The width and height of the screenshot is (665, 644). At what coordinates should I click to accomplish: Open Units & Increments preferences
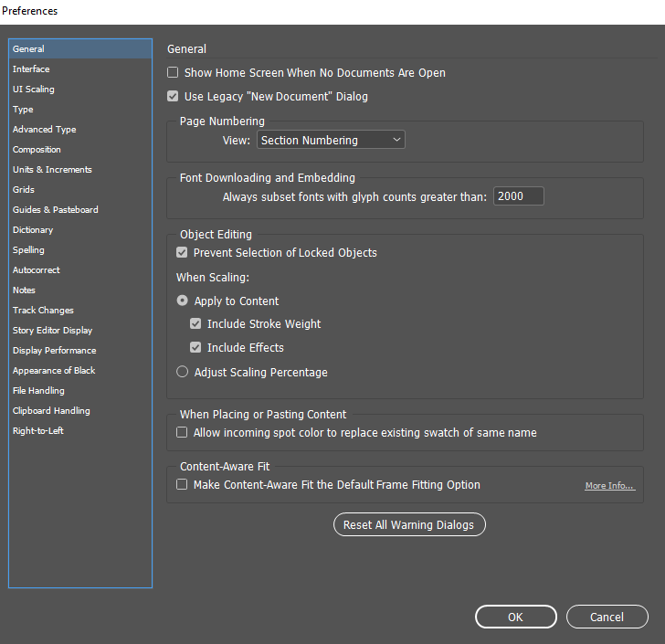click(80, 169)
